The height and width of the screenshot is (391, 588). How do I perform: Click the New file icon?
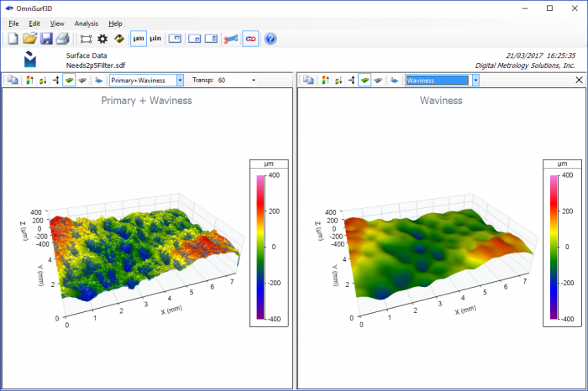(13, 39)
